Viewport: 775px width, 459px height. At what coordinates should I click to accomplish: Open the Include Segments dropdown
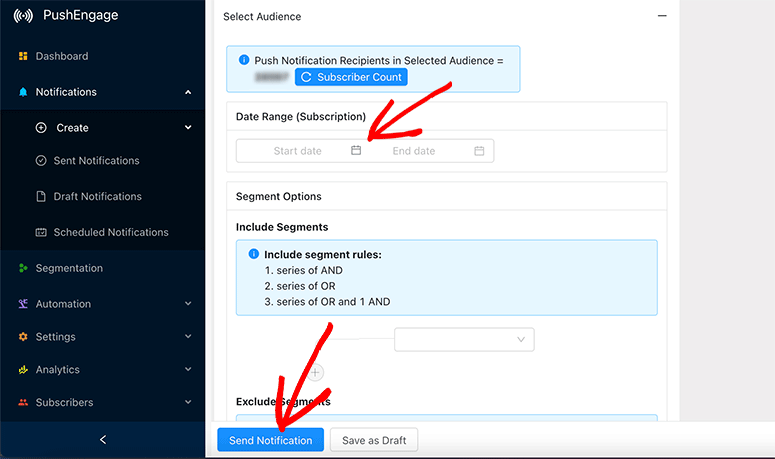(464, 340)
